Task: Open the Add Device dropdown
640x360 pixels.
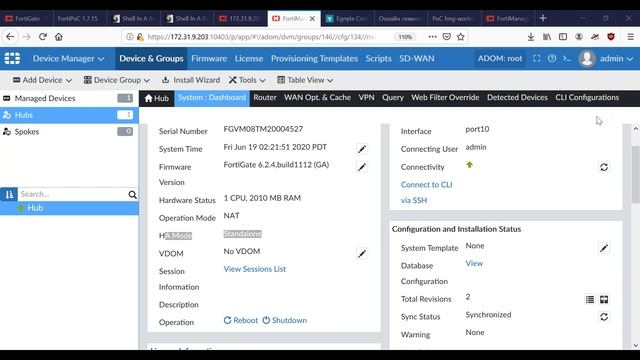Action: [42, 80]
